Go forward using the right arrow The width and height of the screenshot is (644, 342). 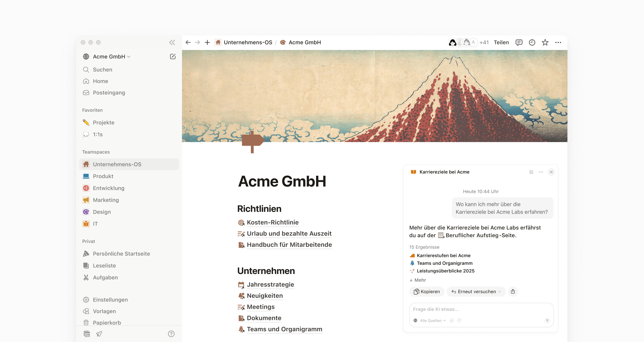(197, 42)
